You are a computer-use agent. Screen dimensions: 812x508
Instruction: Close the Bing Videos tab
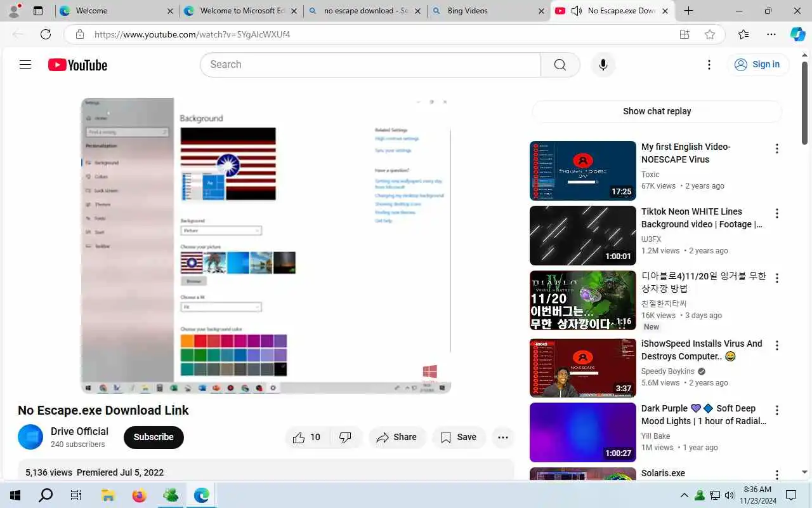[541, 11]
